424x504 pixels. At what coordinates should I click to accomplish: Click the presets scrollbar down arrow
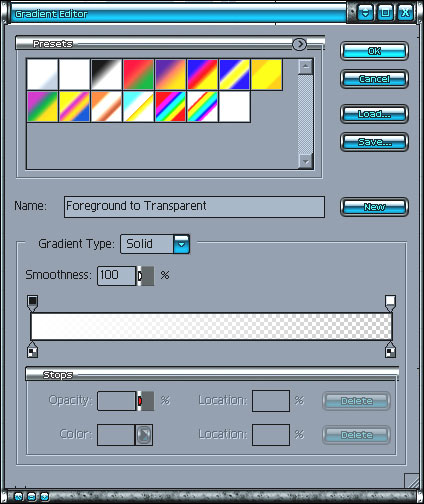coord(305,161)
